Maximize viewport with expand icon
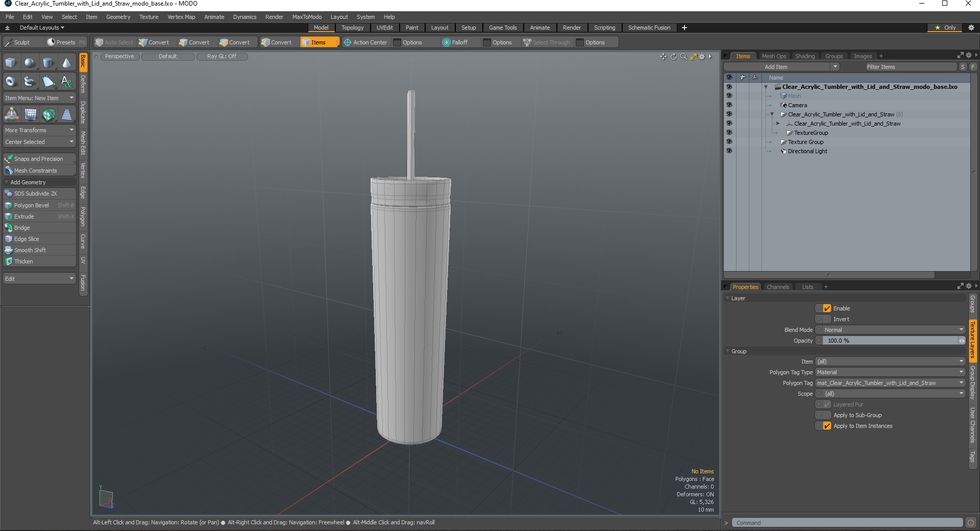The image size is (980, 531). 693,57
